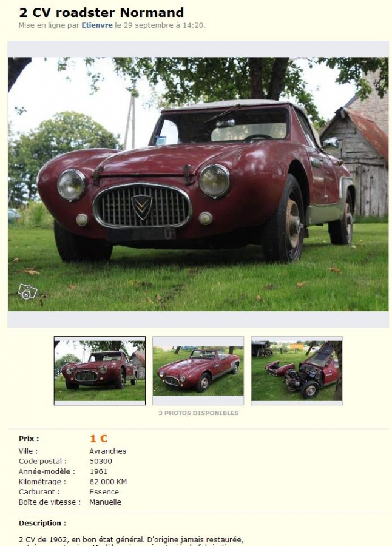The height and width of the screenshot is (546, 392).
Task: Click the 'Prix :' label
Action: tap(29, 439)
